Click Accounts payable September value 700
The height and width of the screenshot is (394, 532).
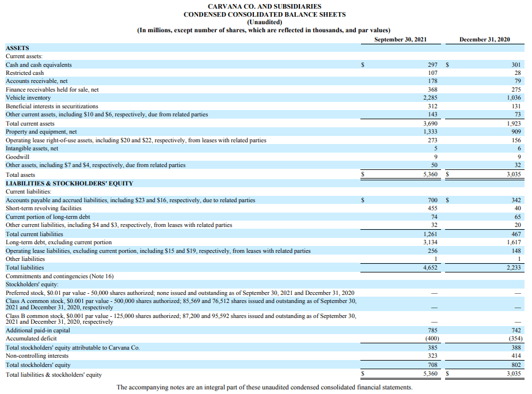coord(432,200)
